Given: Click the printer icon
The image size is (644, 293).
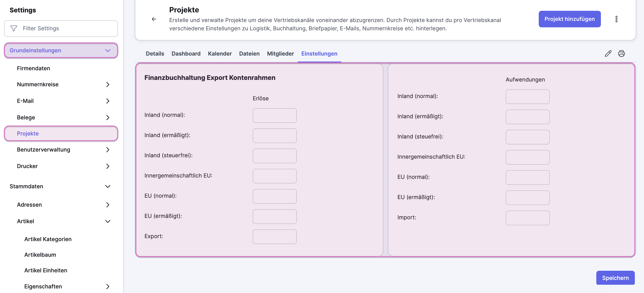Looking at the screenshot, I should coord(621,54).
